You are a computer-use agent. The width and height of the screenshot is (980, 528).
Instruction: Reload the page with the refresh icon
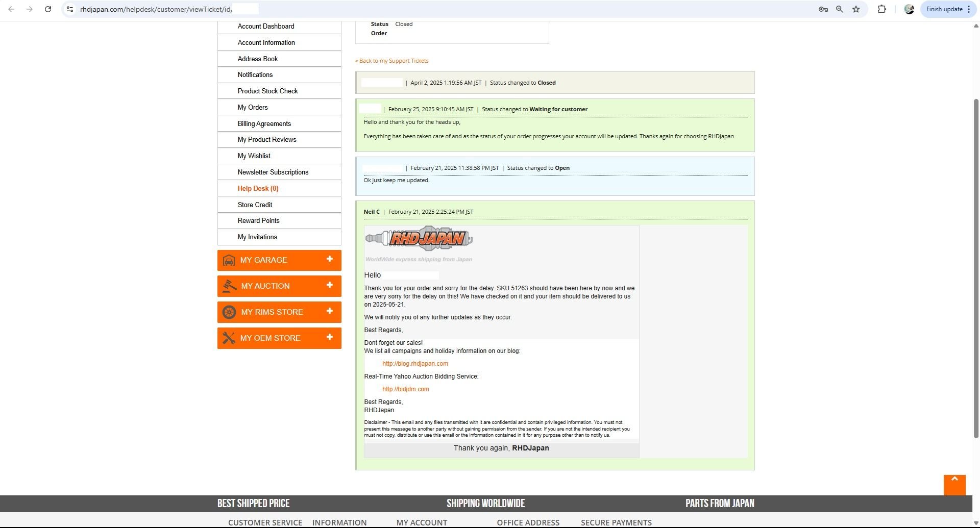pyautogui.click(x=47, y=9)
